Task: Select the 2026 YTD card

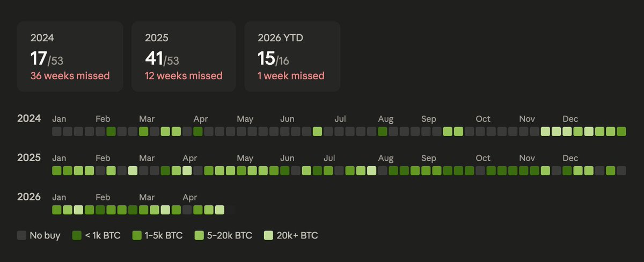Action: tap(292, 57)
